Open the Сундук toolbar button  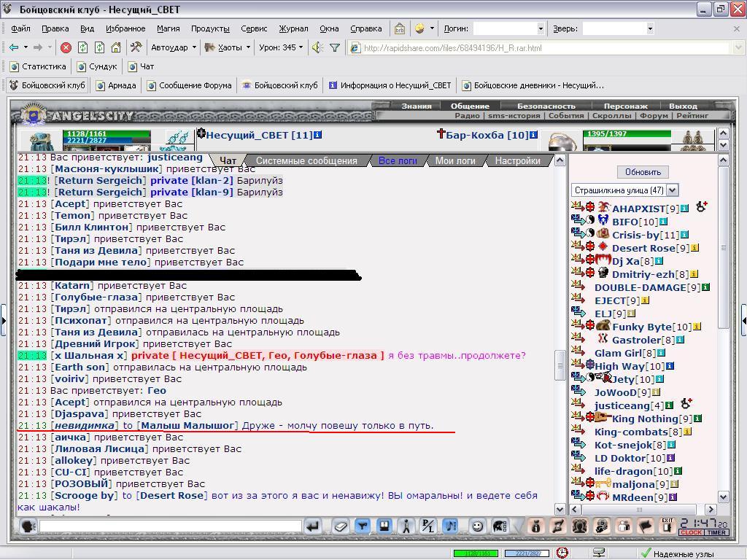97,66
